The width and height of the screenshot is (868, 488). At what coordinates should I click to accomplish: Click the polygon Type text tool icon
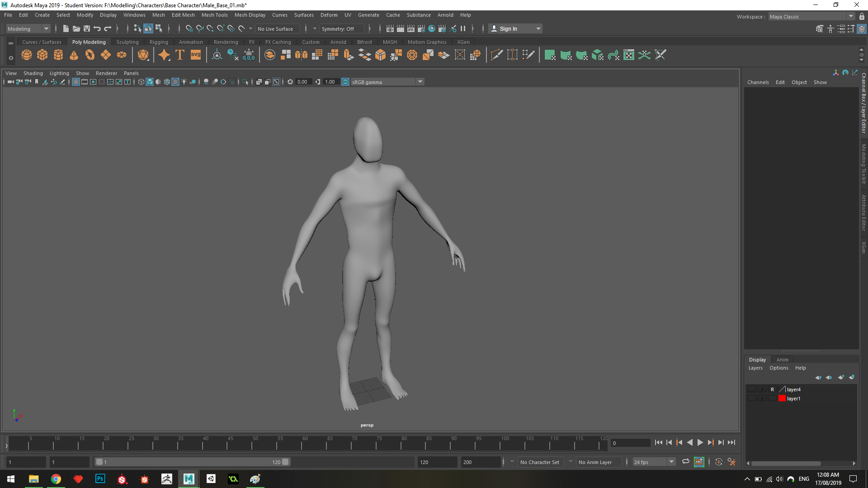[180, 55]
